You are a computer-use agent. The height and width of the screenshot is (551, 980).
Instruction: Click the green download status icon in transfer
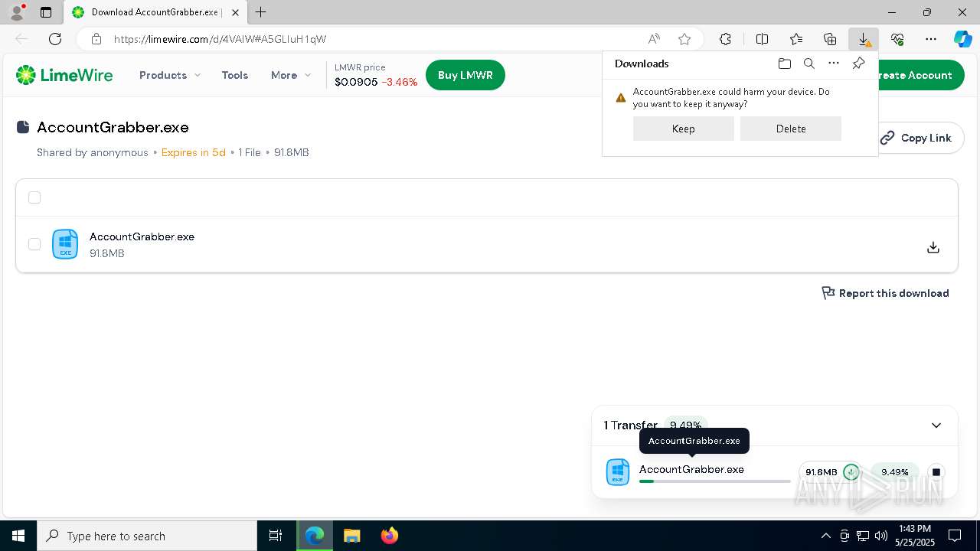(x=851, y=472)
